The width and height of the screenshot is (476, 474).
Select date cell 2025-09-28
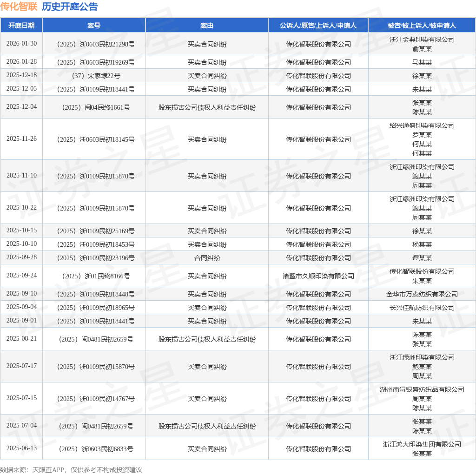(21, 257)
